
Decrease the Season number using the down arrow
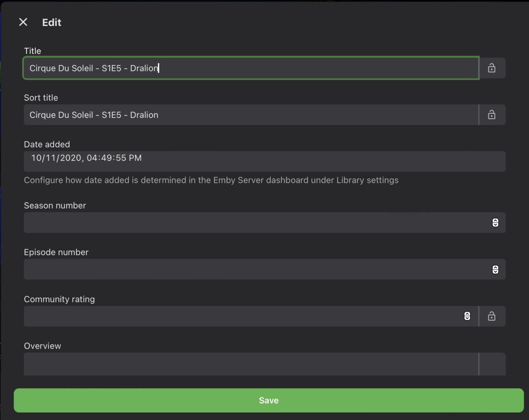click(x=495, y=225)
